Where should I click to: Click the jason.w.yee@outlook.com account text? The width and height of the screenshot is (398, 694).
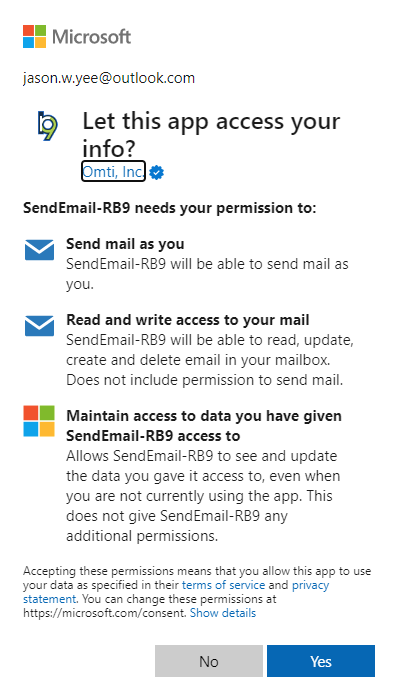pos(109,78)
